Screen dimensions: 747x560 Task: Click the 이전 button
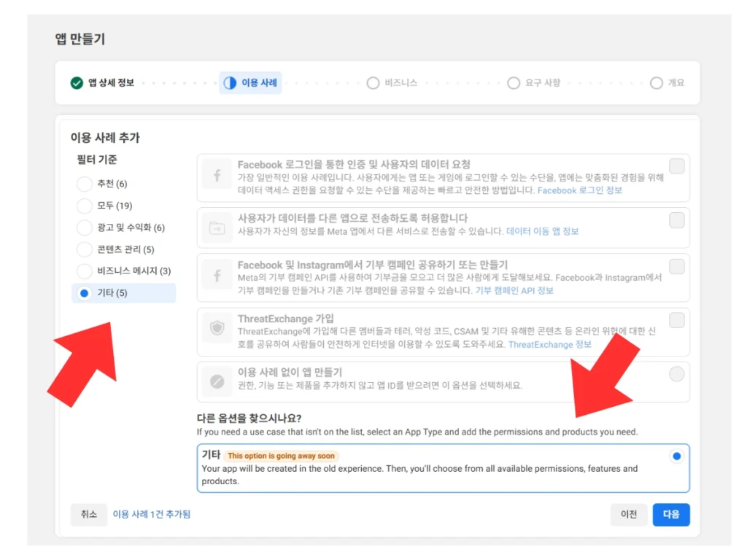[629, 514]
